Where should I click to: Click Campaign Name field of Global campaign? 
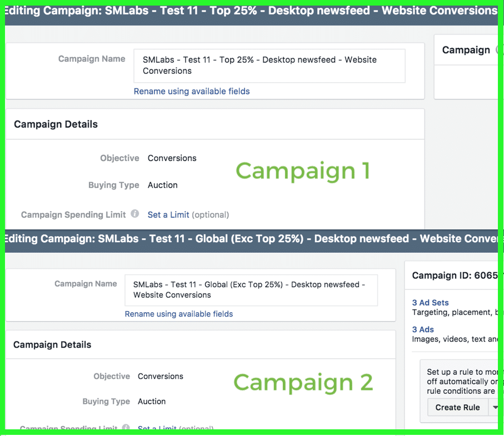click(x=251, y=290)
